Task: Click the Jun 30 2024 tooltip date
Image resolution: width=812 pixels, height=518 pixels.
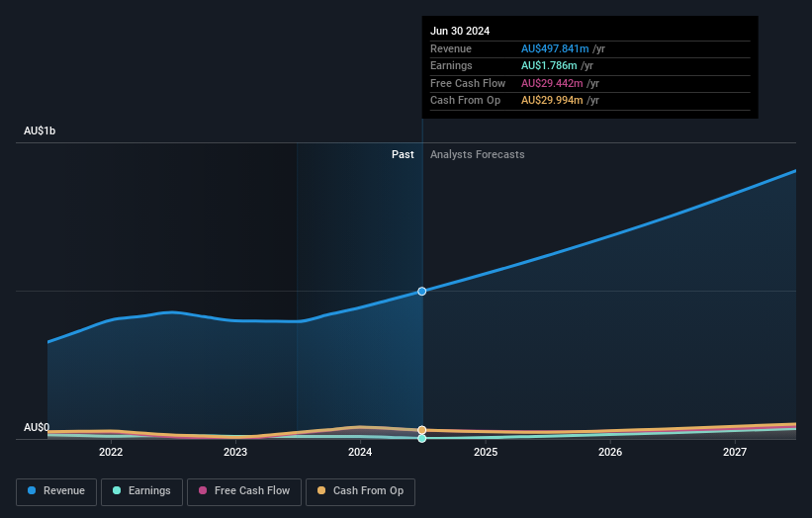Action: [x=460, y=31]
